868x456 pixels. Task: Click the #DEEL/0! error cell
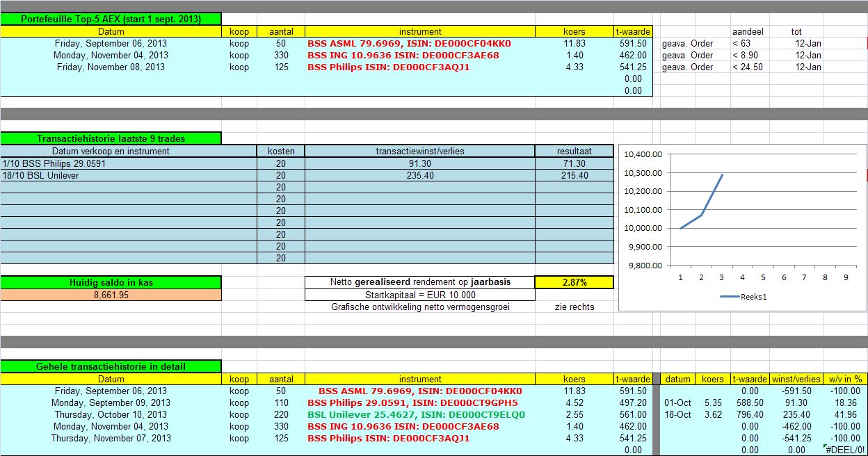(x=843, y=450)
